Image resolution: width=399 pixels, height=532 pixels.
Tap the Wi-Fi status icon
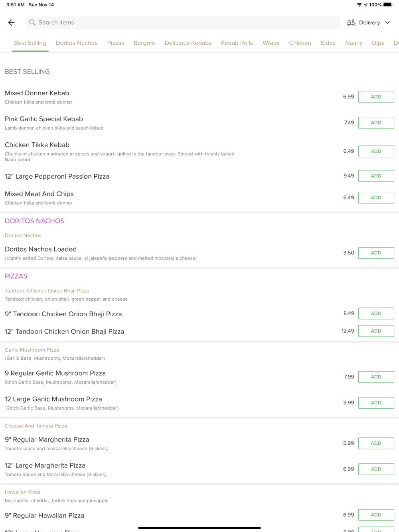[359, 5]
